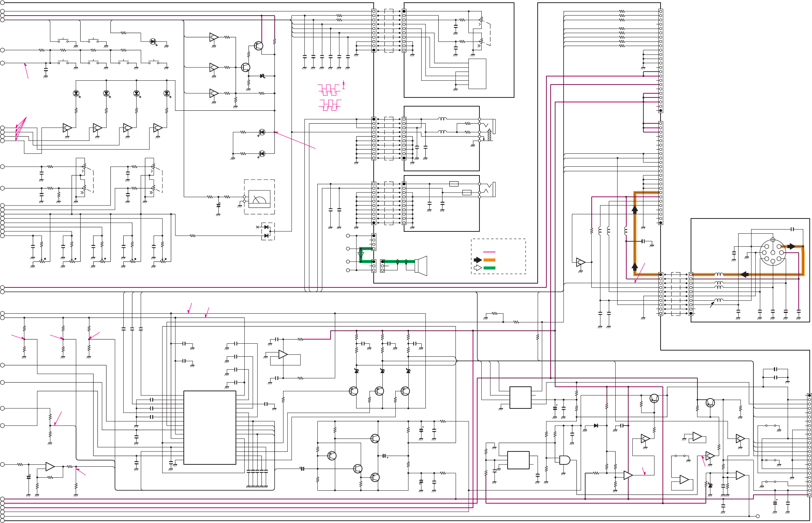
Task: Click the orange swatch in the legend box
Action: [x=489, y=260]
